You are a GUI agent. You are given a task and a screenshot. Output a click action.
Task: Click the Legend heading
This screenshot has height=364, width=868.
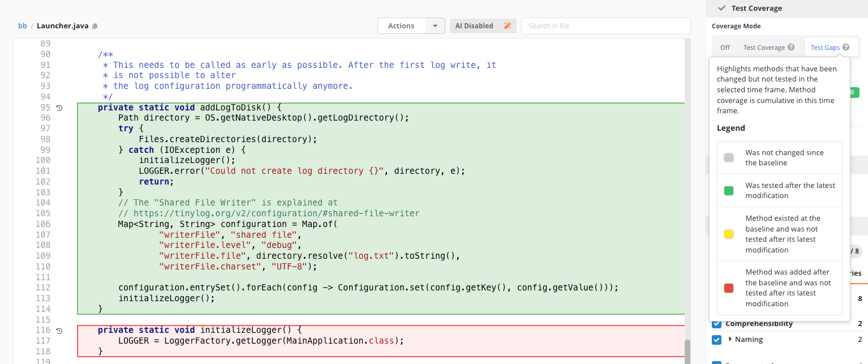point(731,128)
